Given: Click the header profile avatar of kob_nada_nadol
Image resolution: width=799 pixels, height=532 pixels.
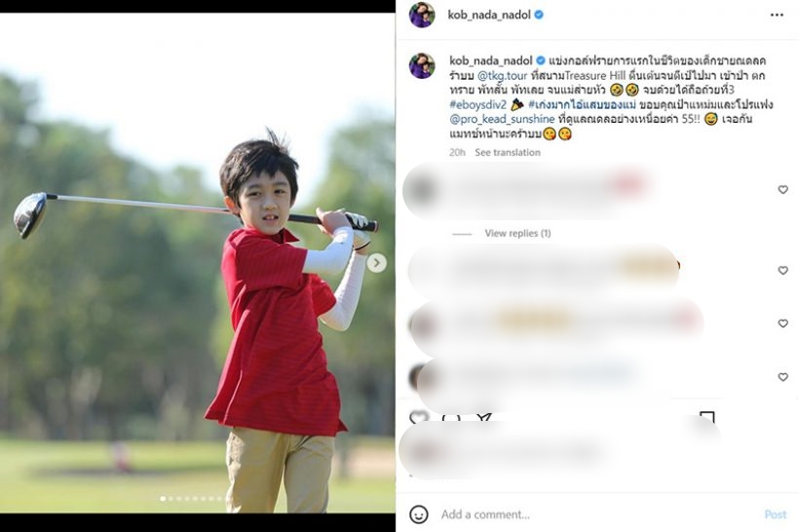Looking at the screenshot, I should click(422, 15).
